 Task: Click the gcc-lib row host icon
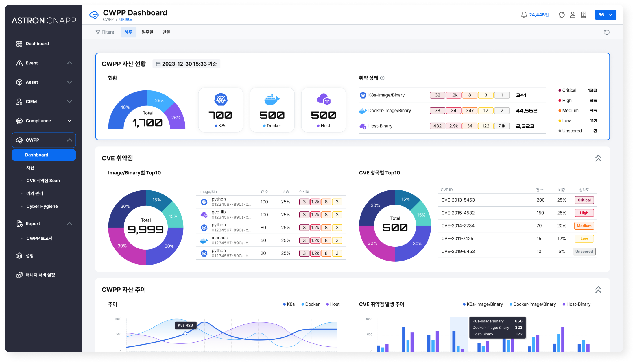pos(204,215)
